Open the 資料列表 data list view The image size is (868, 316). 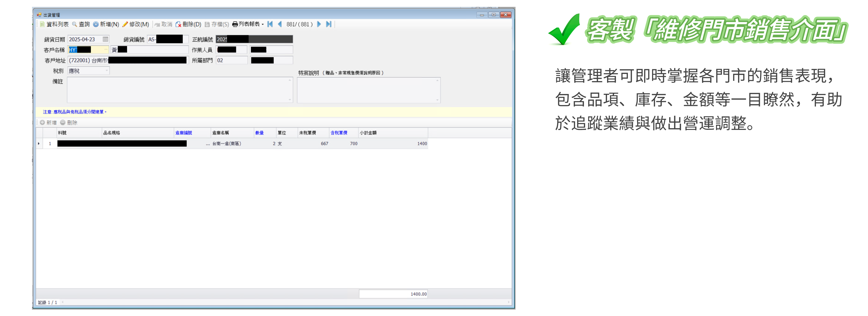coord(54,24)
